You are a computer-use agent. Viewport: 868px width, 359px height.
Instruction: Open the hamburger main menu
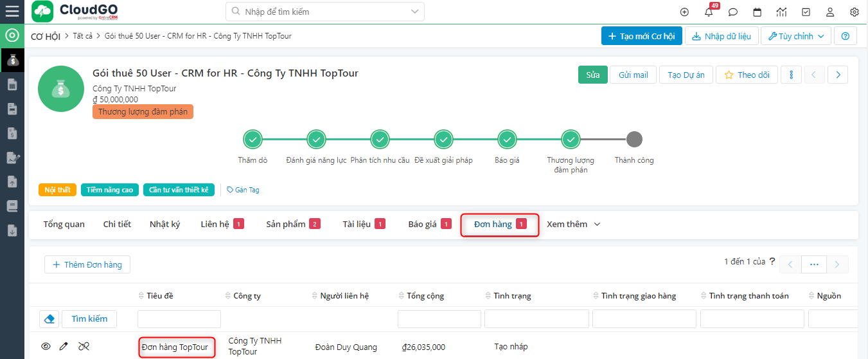pos(12,11)
